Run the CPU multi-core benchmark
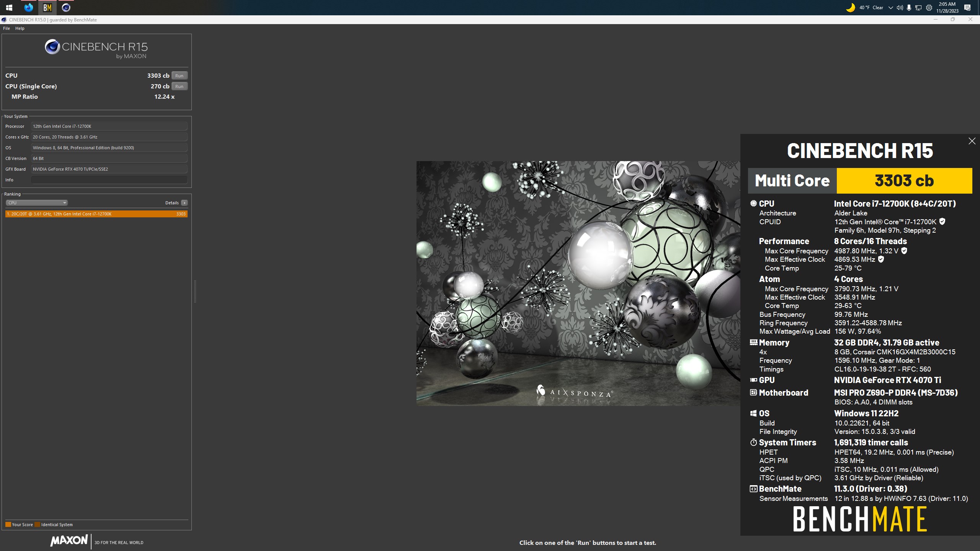This screenshot has height=551, width=980. pyautogui.click(x=179, y=75)
